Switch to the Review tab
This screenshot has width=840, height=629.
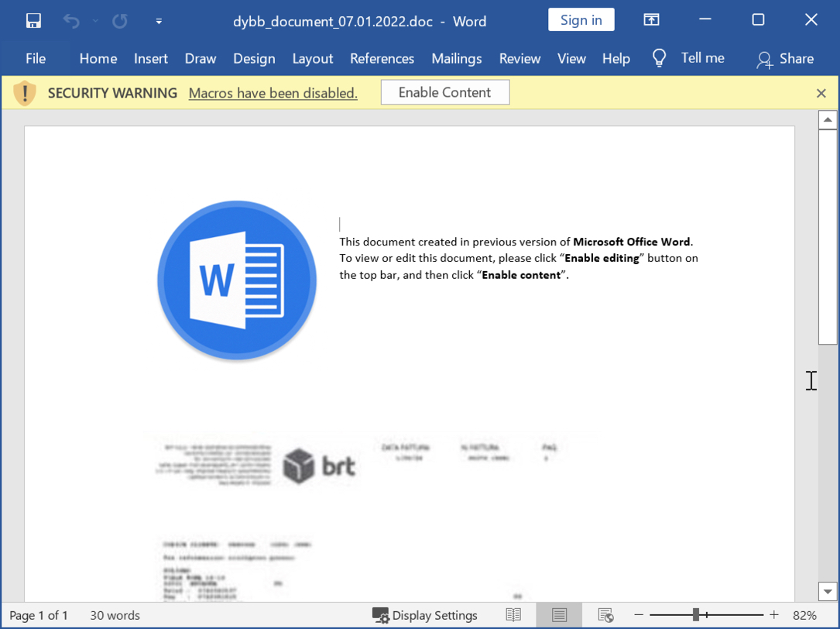click(x=519, y=58)
